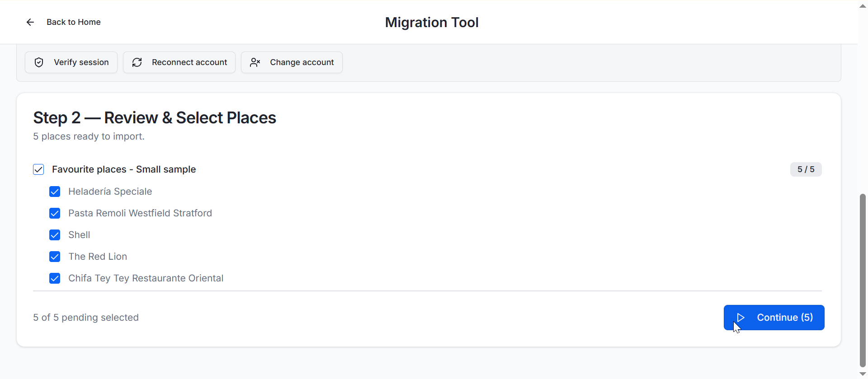Uncheck the Favourite places group checkbox
The height and width of the screenshot is (379, 868).
click(38, 169)
